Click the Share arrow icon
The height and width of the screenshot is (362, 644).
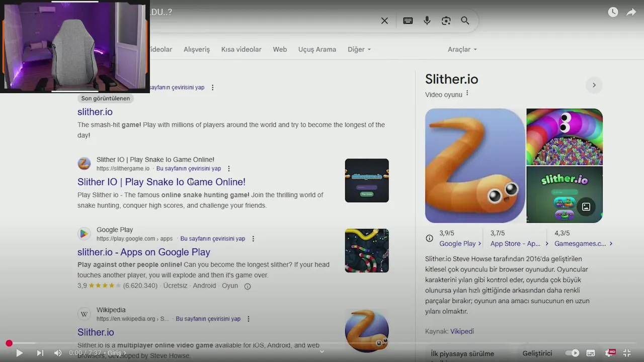pos(631,12)
